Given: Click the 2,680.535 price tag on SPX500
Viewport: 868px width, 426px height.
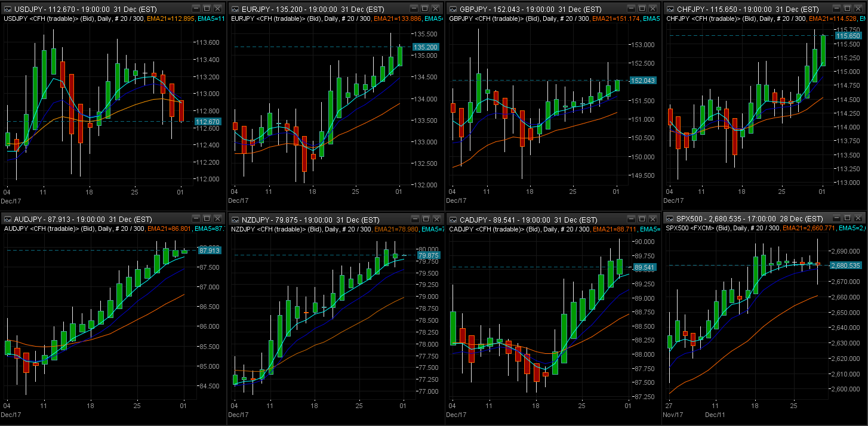Looking at the screenshot, I should [845, 266].
